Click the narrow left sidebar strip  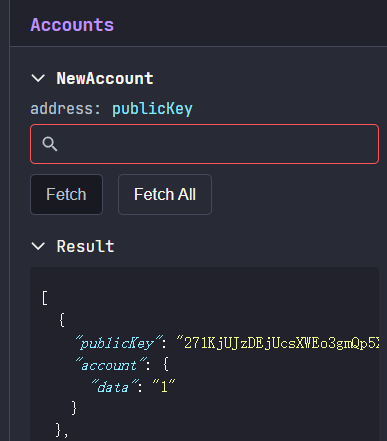tap(5, 220)
